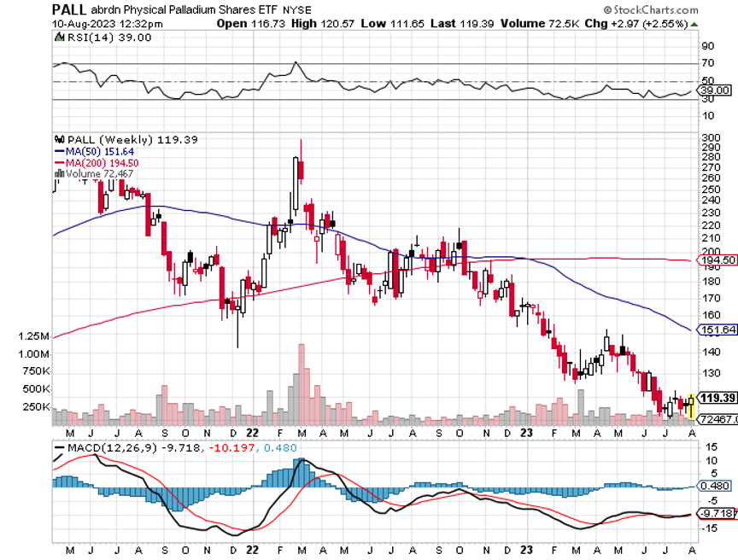Screen dimensions: 738x560
Task: Click the PALL ticker symbol title
Action: tap(69, 9)
